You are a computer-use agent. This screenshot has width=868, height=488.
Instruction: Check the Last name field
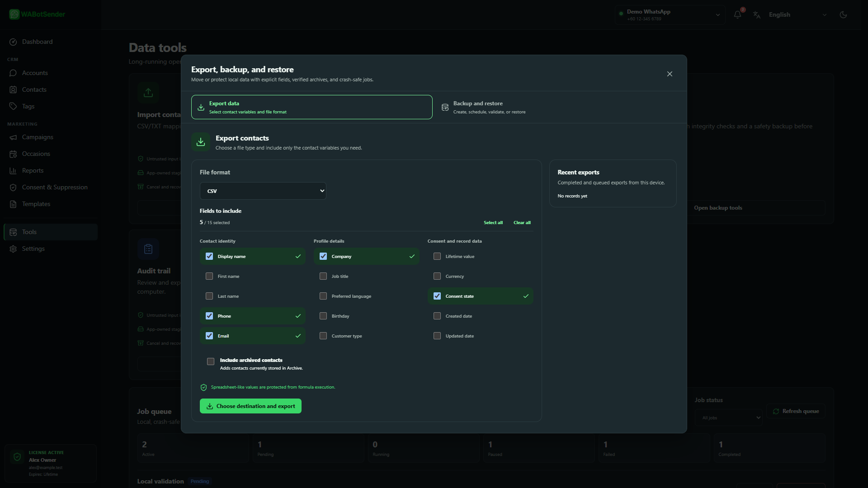pyautogui.click(x=209, y=296)
